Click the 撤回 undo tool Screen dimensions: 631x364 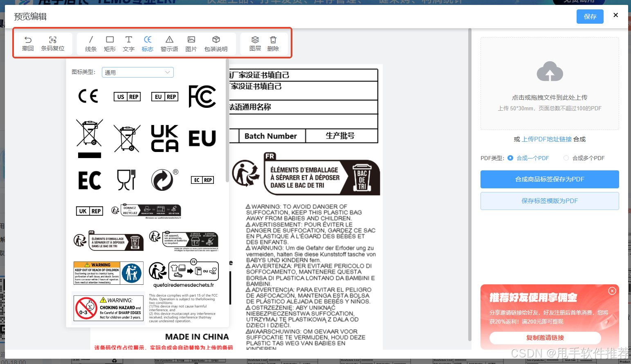click(x=28, y=44)
